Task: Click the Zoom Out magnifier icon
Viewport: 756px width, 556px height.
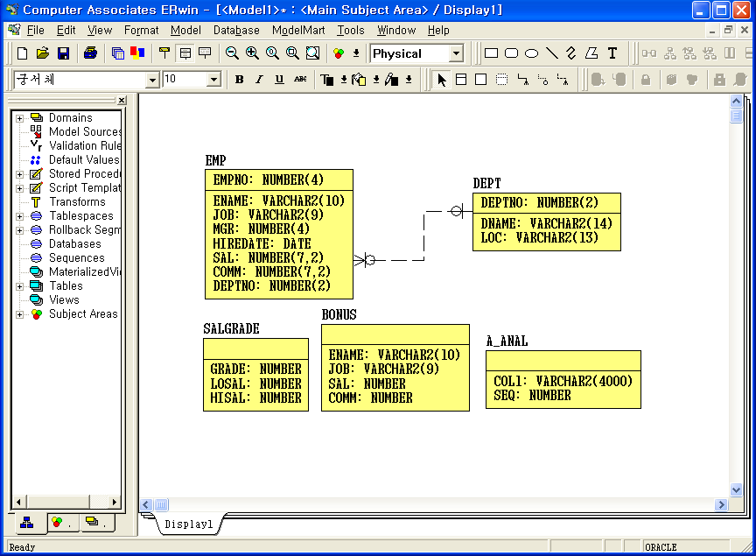Action: 232,53
